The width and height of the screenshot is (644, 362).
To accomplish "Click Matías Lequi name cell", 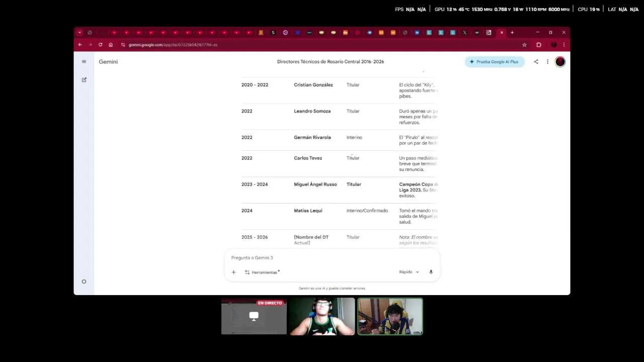I will [x=308, y=211].
